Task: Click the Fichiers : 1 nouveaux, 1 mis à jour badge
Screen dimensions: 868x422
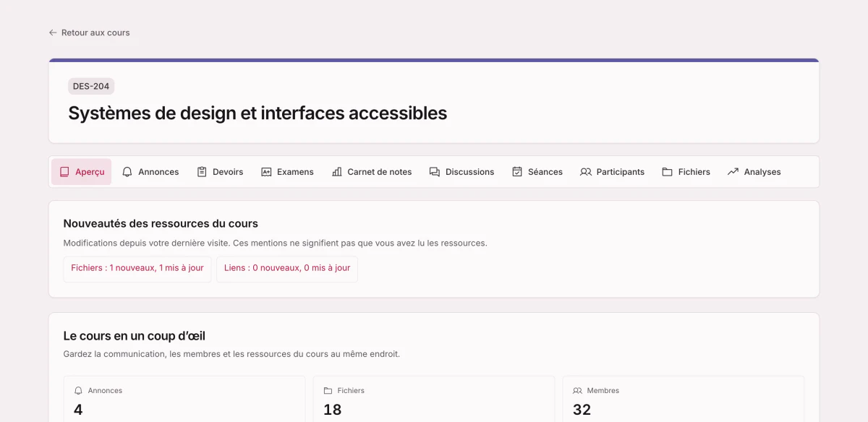Action: (137, 268)
